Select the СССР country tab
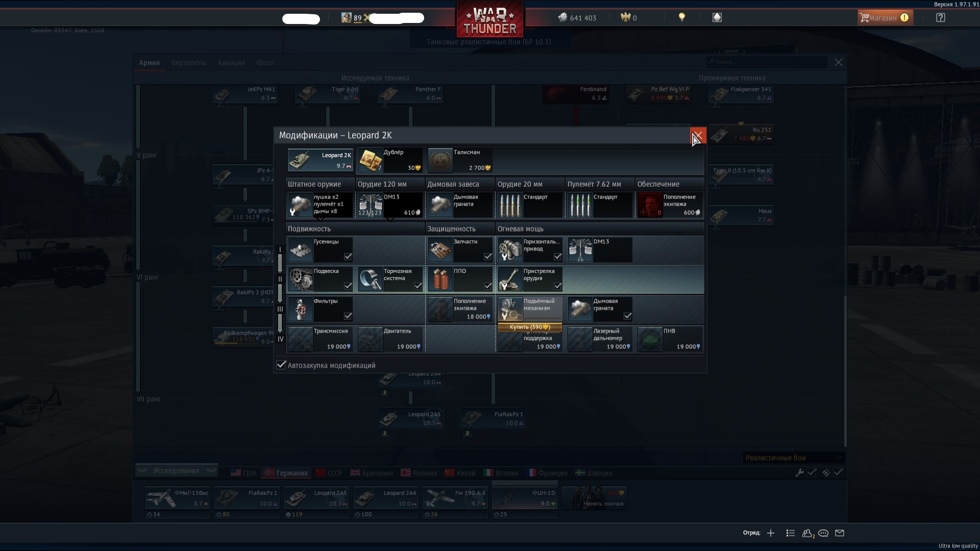Viewport: 980px width, 551px height. click(x=329, y=473)
